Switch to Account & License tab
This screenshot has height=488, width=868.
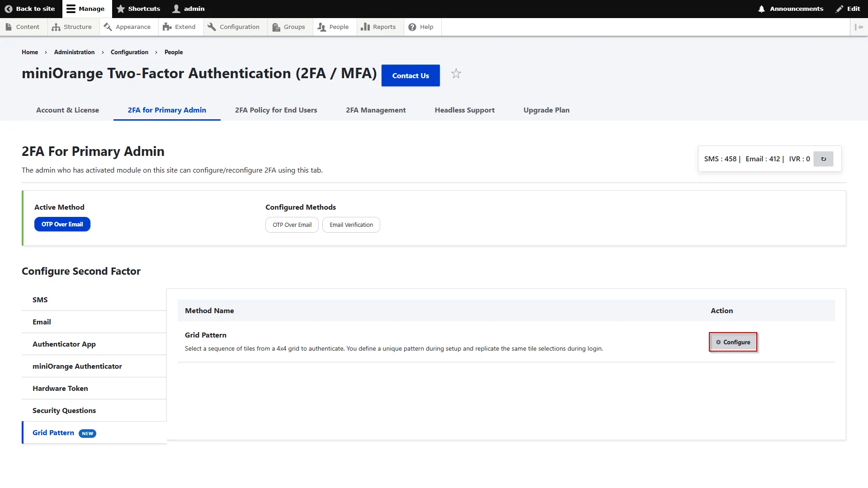click(67, 110)
